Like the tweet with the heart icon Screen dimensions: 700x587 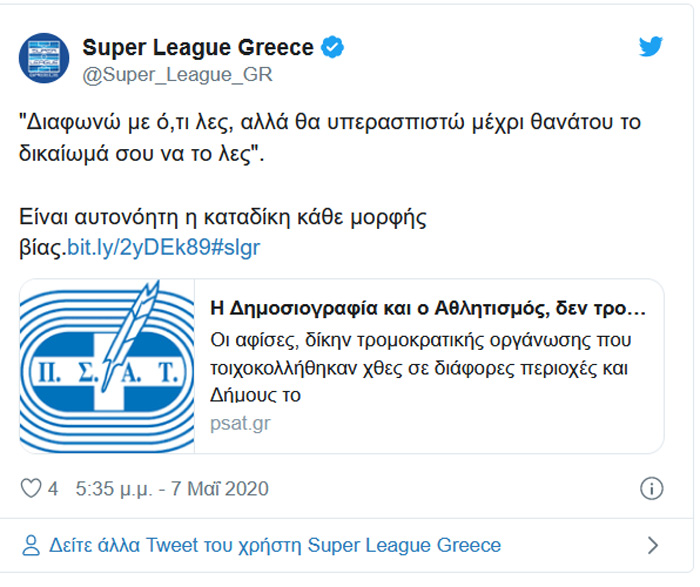click(31, 489)
